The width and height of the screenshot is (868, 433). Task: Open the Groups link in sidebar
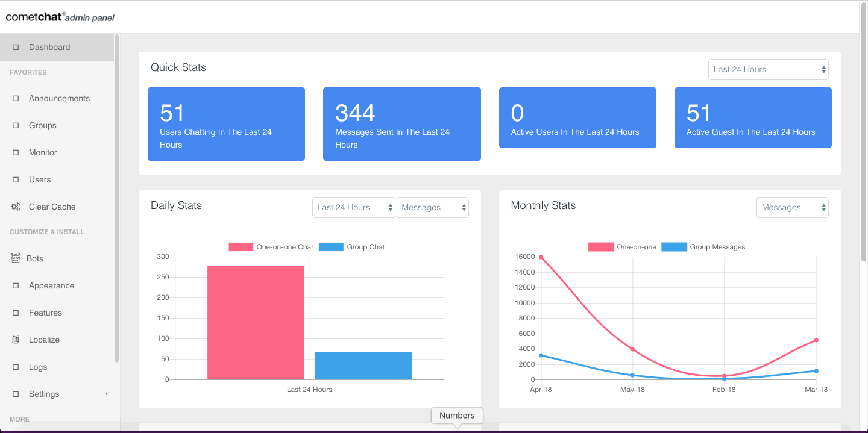click(x=43, y=125)
